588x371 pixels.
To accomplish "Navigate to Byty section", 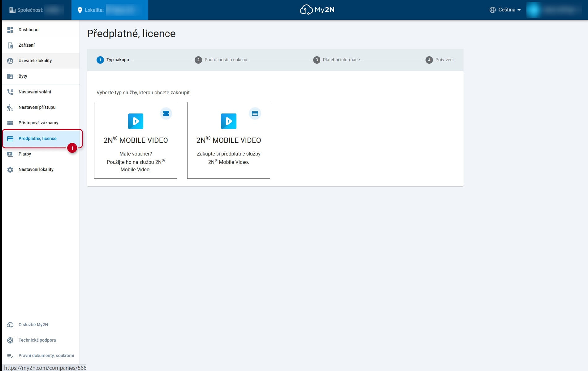I will [x=41, y=76].
